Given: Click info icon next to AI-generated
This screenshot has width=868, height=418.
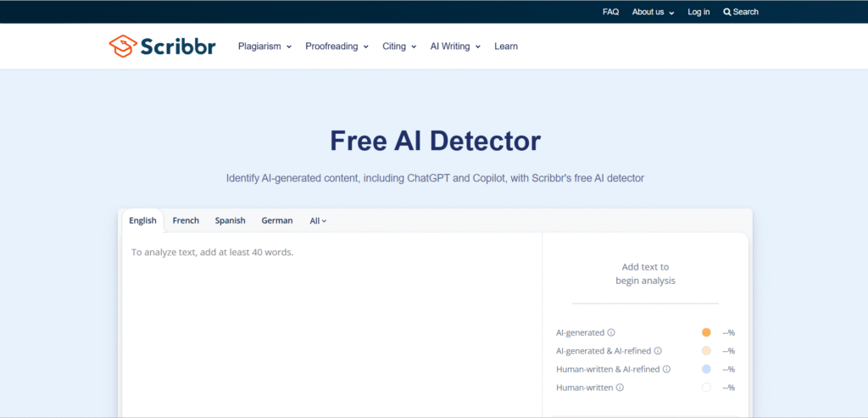Looking at the screenshot, I should pos(611,332).
